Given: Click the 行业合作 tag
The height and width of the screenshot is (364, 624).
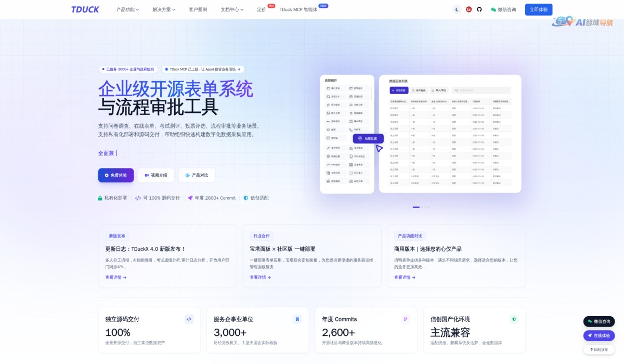Looking at the screenshot, I should tap(262, 236).
